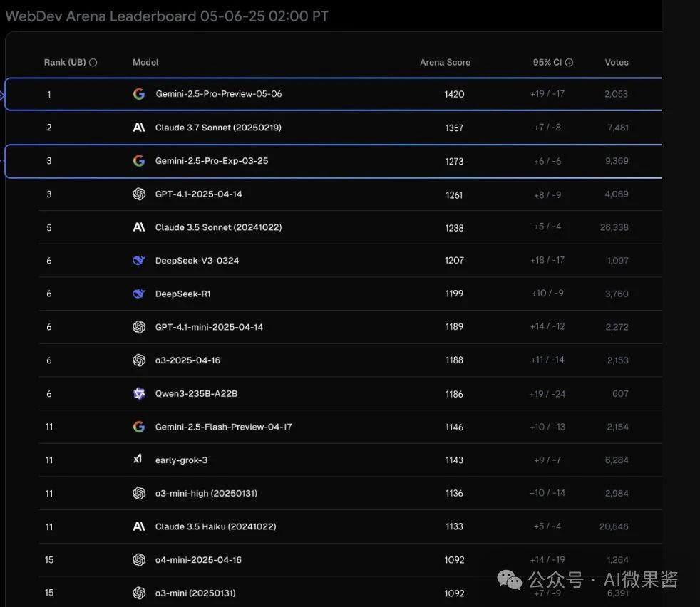Click the votes count 20,546
The image size is (700, 607).
614,526
